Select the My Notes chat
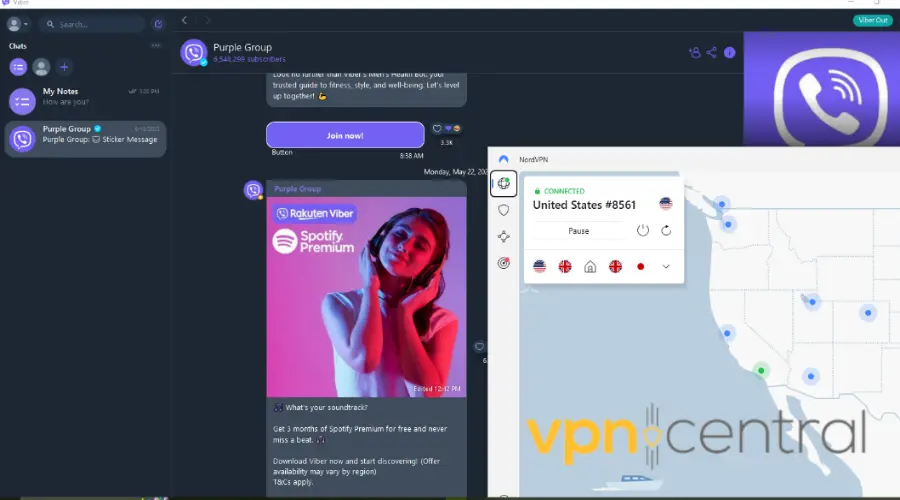Viewport: 900px width, 500px height. [x=85, y=97]
